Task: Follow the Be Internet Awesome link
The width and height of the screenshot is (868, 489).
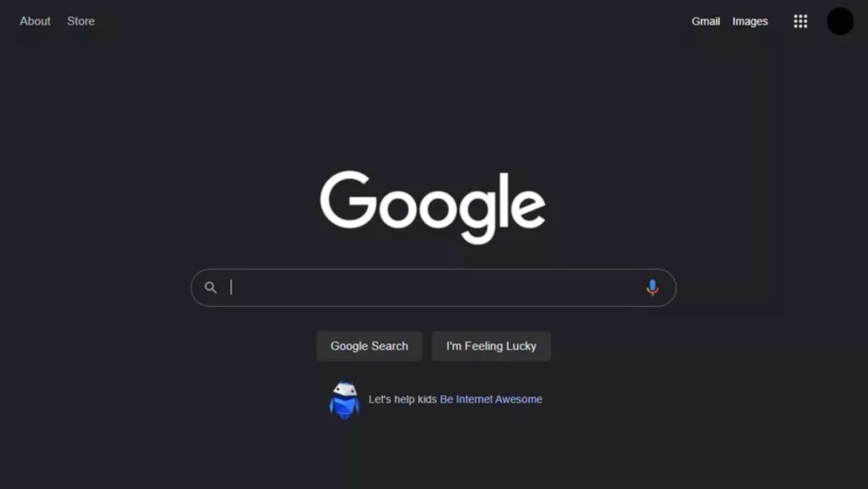Action: point(491,399)
